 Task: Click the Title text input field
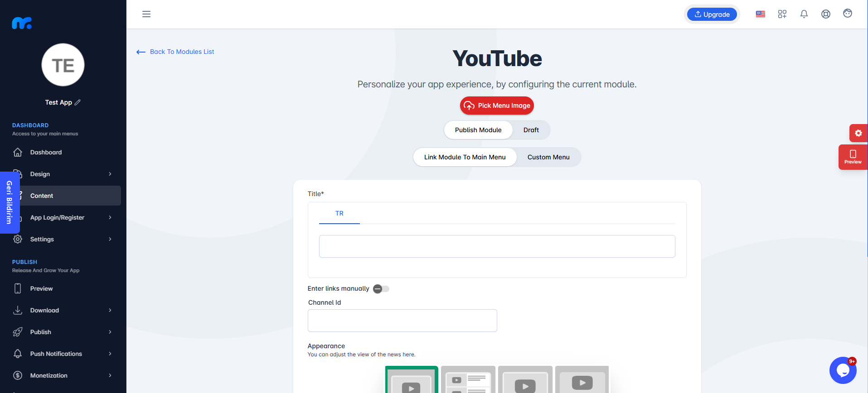(x=497, y=246)
